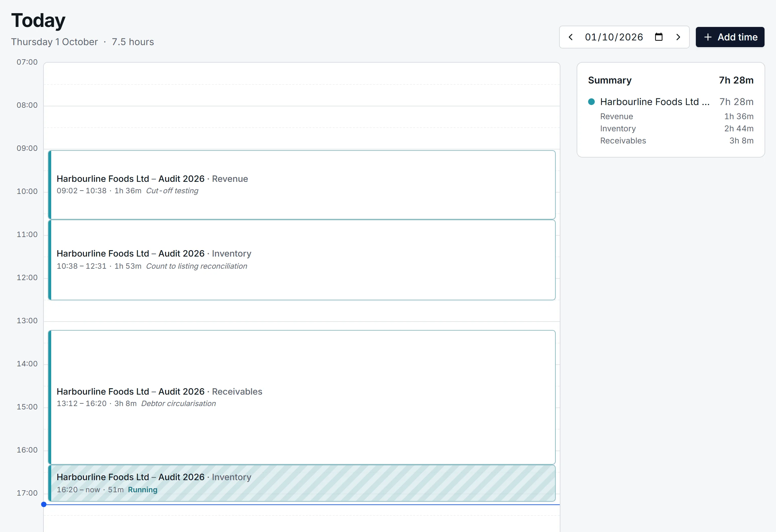Select Harbourline Foods Ltd summary row
Screen dimensions: 776x532
point(671,102)
